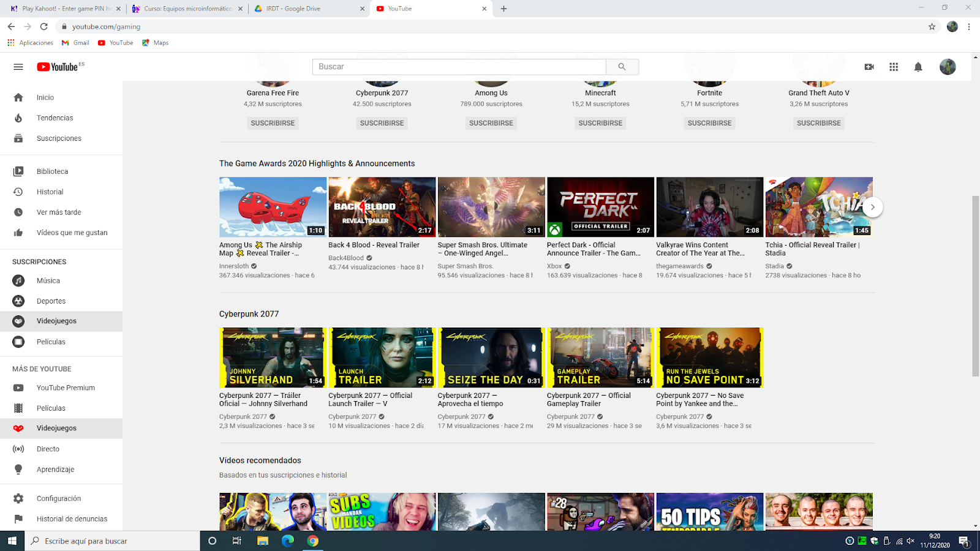This screenshot has height=551, width=980.
Task: Play Back 4 Blood Reveal Trailer thumbnail
Action: [382, 207]
